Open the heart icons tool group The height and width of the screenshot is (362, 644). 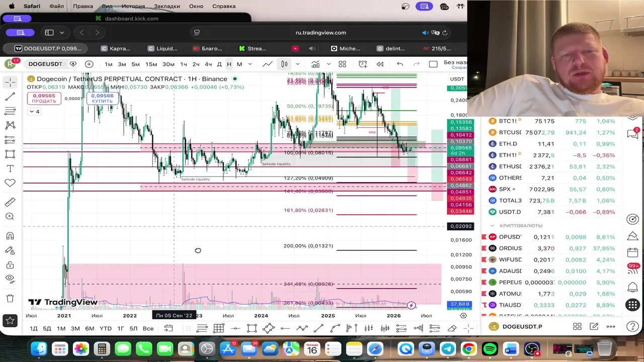(10, 184)
